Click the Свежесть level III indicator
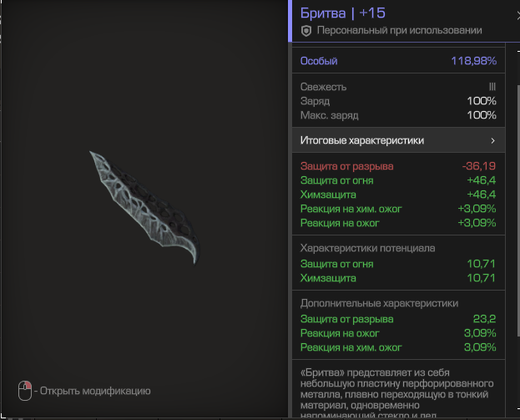This screenshot has height=420, width=520. tap(492, 87)
